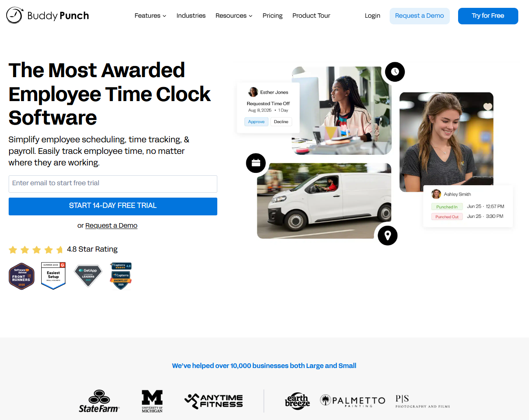This screenshot has width=529, height=420.
Task: Focus the email input field
Action: (x=113, y=184)
